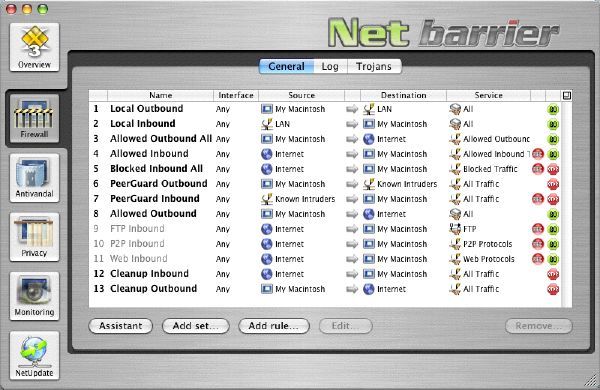Open the Monitoring section
This screenshot has height=390, width=600.
coord(34,296)
